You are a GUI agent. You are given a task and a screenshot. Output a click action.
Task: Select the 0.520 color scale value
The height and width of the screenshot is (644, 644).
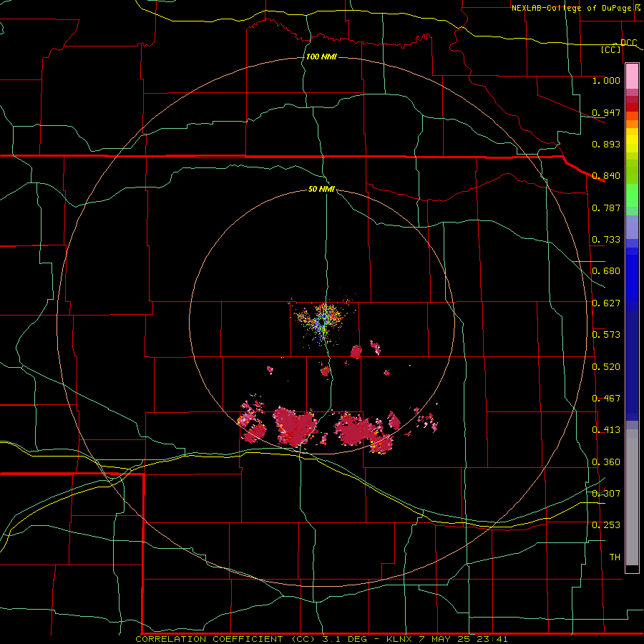click(x=606, y=367)
